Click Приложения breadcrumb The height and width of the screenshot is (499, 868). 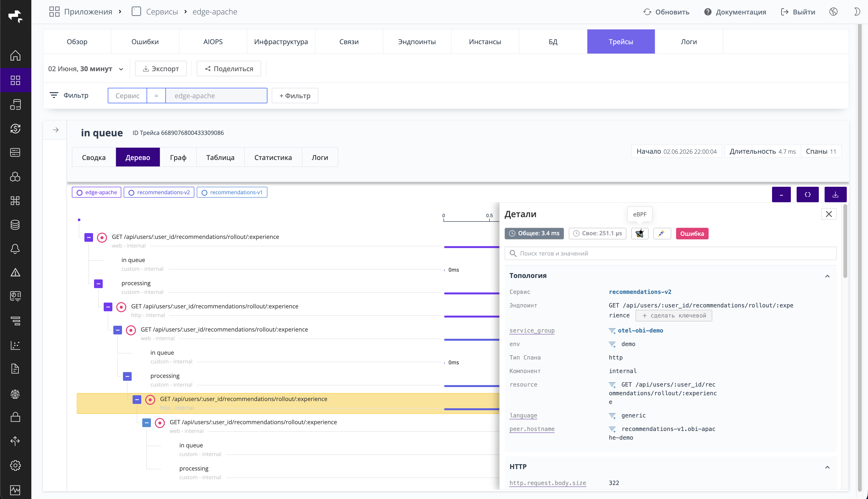pos(81,12)
